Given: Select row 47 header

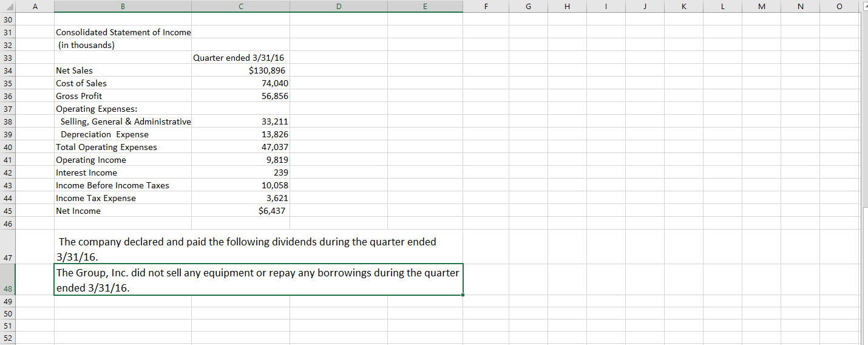Looking at the screenshot, I should 7,247.
